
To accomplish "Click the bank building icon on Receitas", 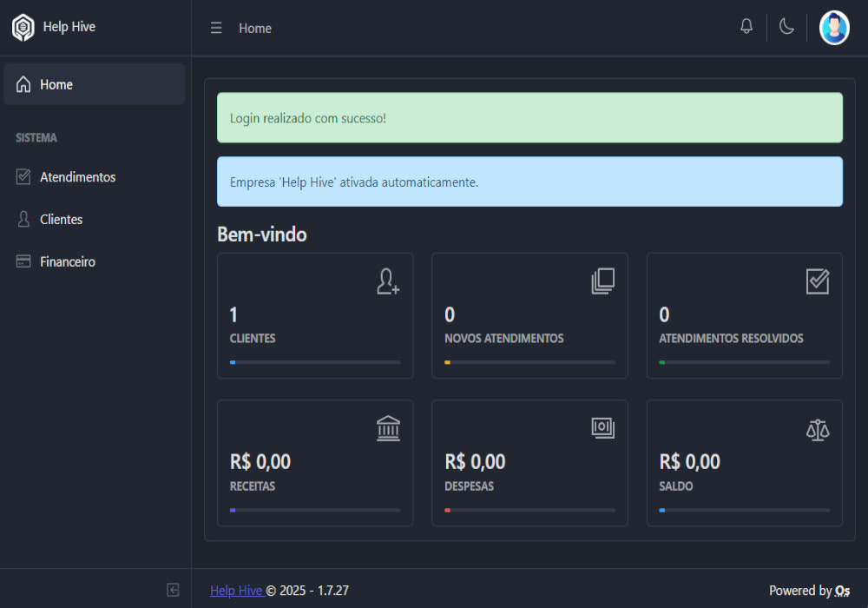I will click(388, 428).
